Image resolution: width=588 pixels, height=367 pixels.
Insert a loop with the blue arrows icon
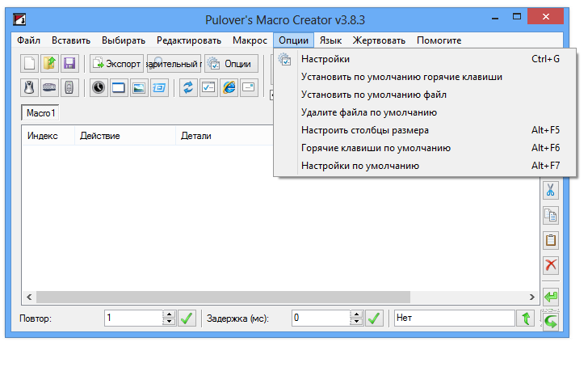click(x=188, y=88)
